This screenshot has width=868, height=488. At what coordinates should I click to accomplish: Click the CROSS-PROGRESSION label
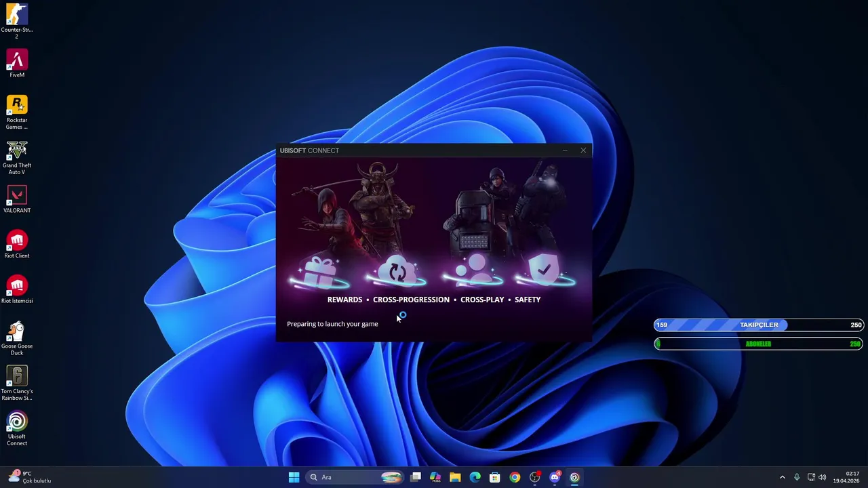(411, 300)
